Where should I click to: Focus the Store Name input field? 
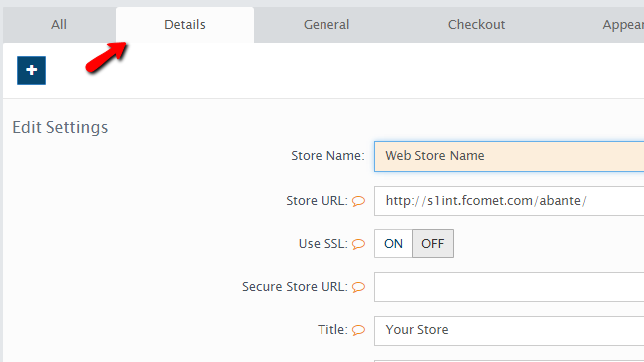coord(508,156)
